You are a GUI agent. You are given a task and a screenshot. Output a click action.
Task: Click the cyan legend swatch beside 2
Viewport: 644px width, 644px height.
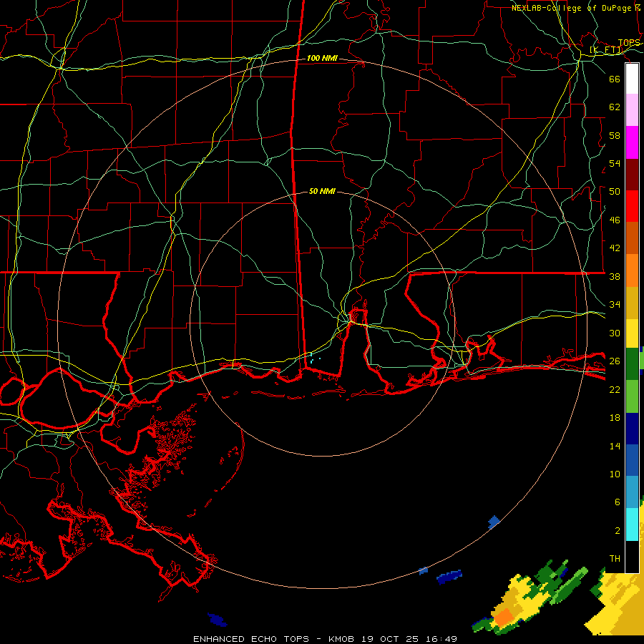[x=632, y=525]
